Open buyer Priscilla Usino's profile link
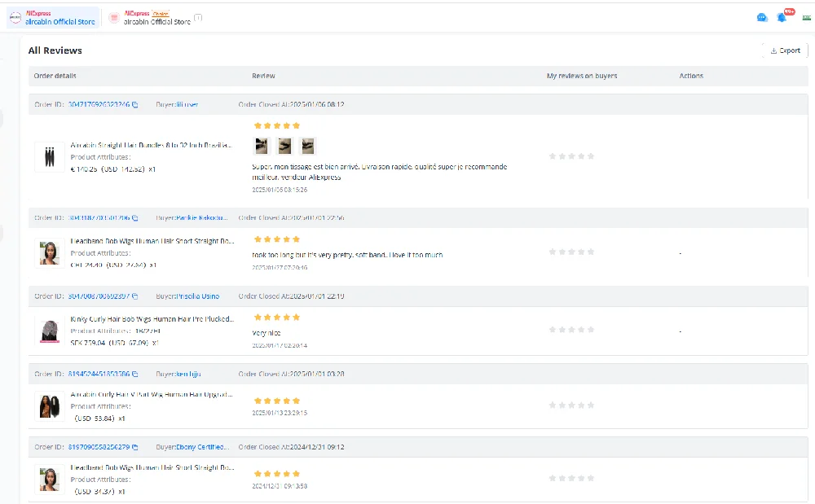The height and width of the screenshot is (504, 815). pos(197,296)
